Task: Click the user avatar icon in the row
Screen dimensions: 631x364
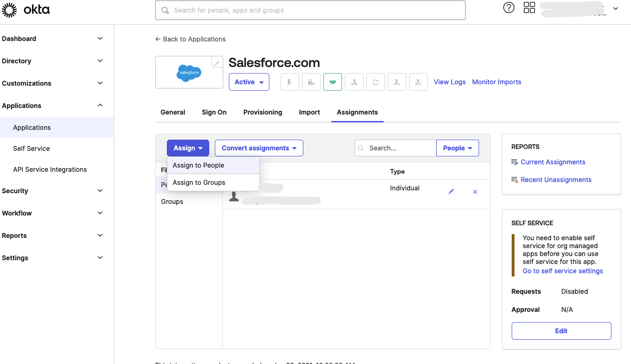Action: click(234, 196)
